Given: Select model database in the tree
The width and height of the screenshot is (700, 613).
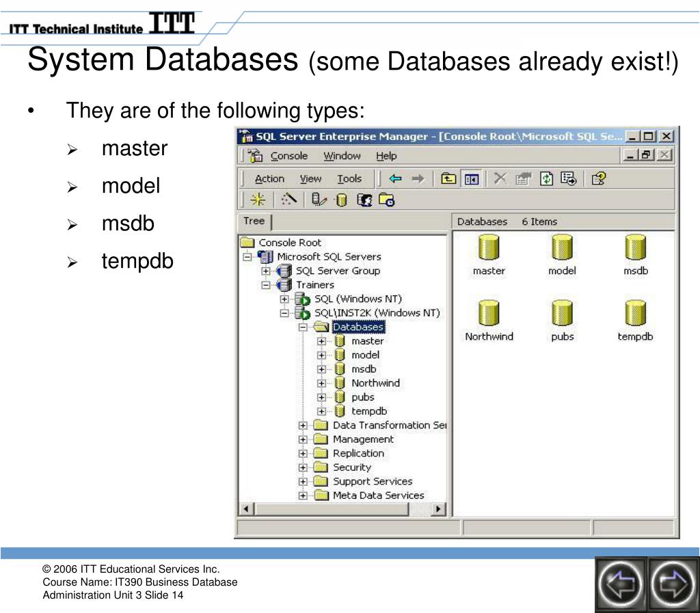Looking at the screenshot, I should 365,355.
